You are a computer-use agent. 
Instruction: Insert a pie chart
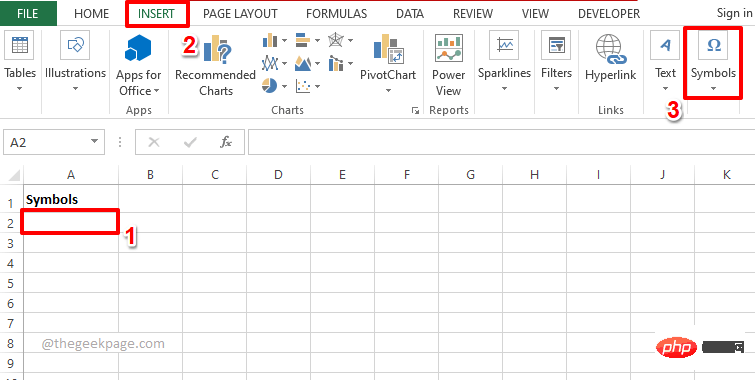pos(270,86)
